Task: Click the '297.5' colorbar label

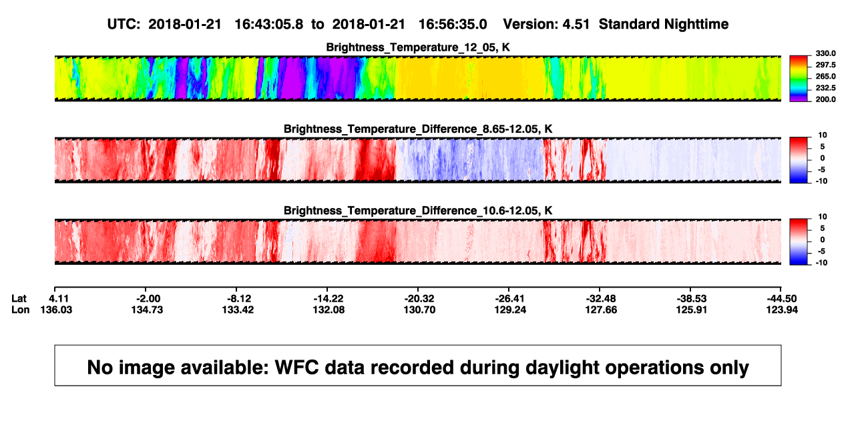Action: click(825, 65)
